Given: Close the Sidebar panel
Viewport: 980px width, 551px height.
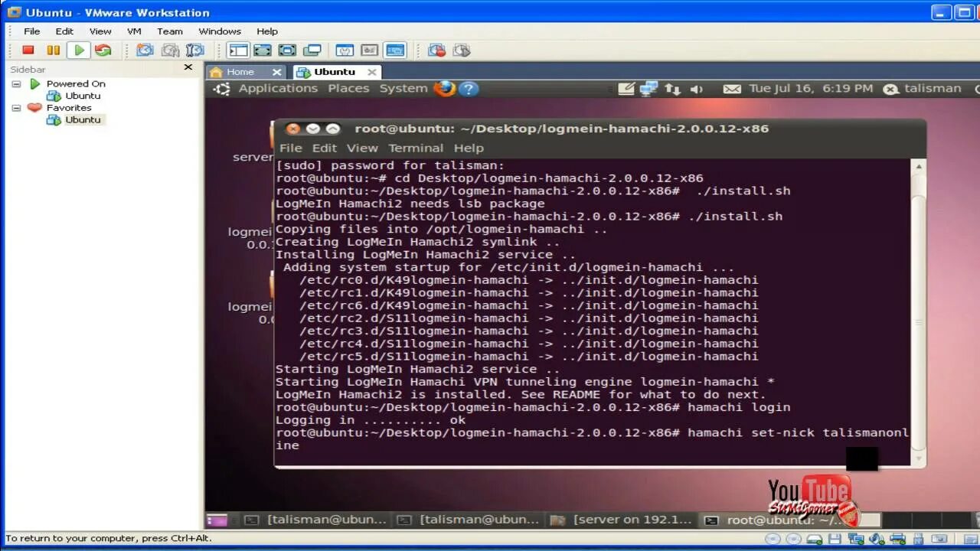Looking at the screenshot, I should [188, 67].
